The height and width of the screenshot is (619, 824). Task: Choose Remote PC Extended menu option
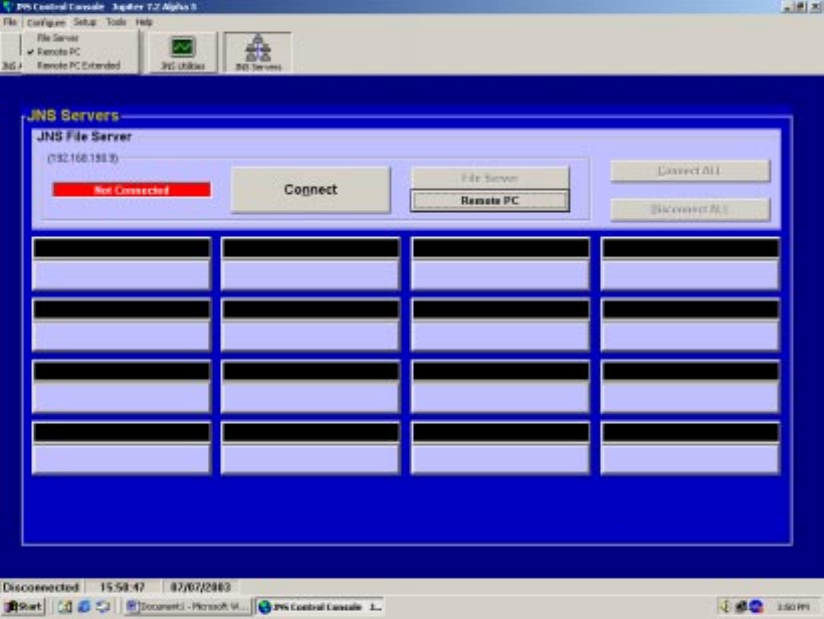pyautogui.click(x=78, y=65)
